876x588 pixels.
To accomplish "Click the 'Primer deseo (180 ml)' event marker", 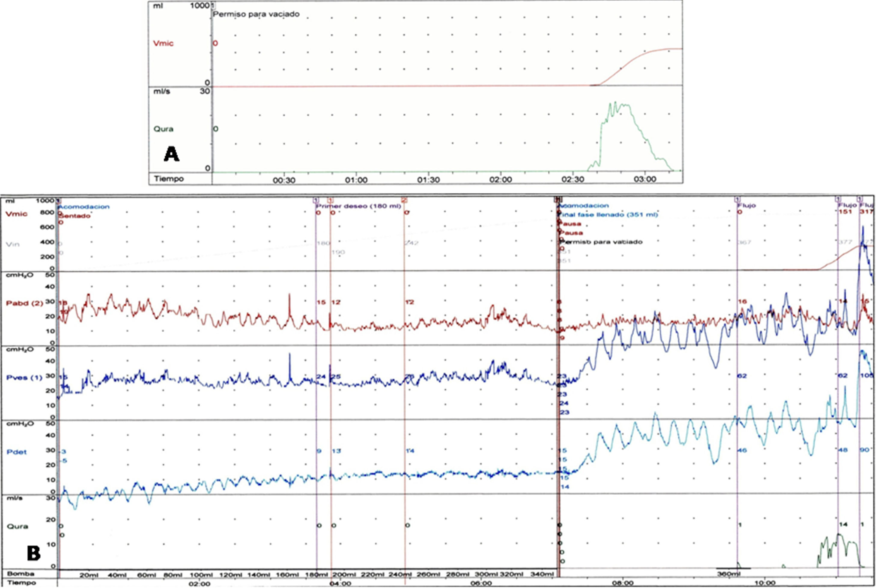I will click(358, 206).
